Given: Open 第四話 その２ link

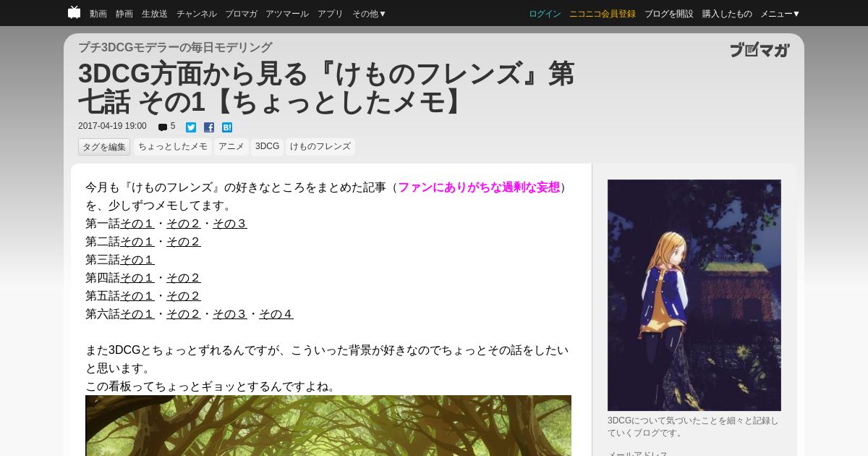Looking at the screenshot, I should click(184, 278).
